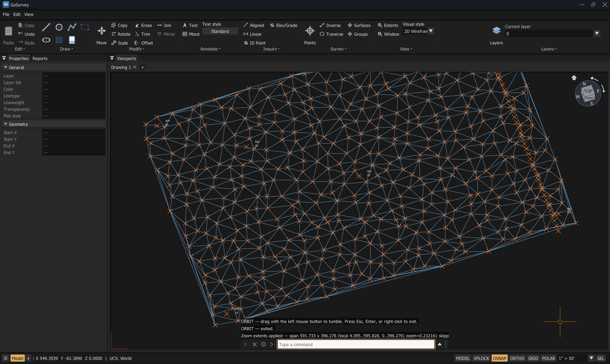Select the Circle draw tool
Screen dimensions: 610x364
(59, 27)
